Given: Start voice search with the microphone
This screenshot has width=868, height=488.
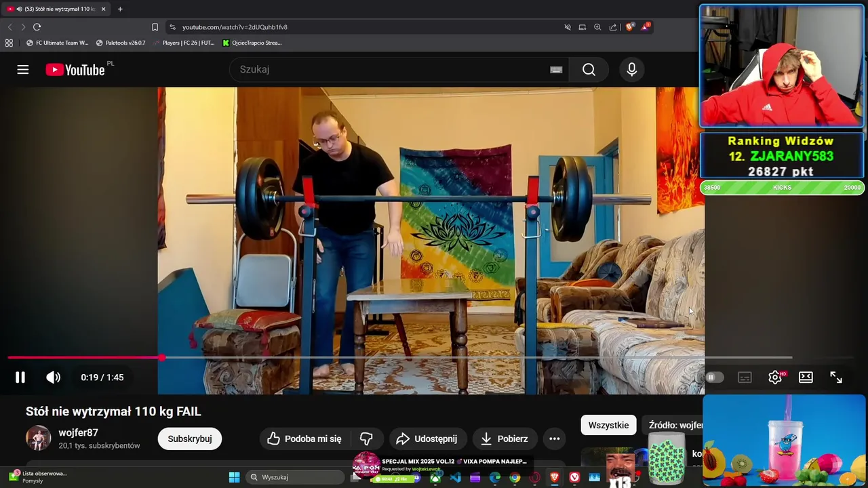Looking at the screenshot, I should [632, 69].
